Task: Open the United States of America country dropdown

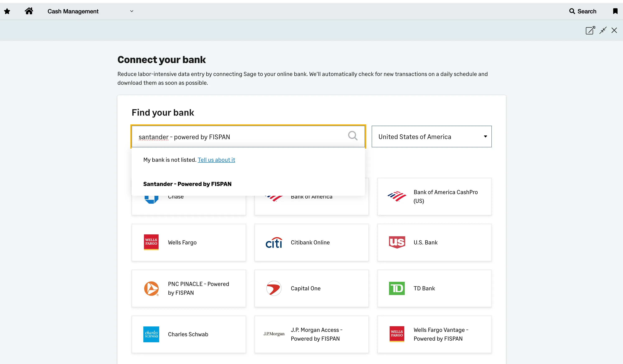Action: tap(431, 136)
